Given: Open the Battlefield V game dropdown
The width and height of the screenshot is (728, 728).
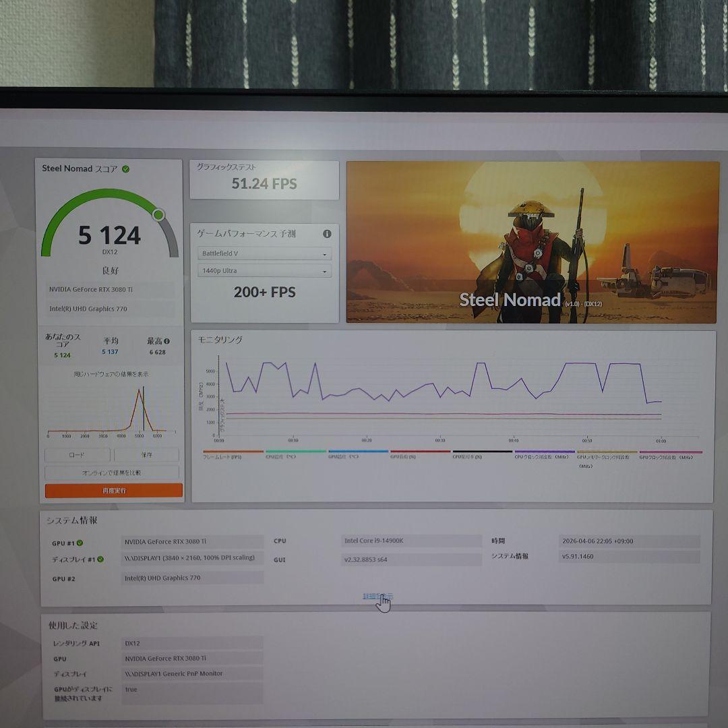Looking at the screenshot, I should click(x=264, y=253).
